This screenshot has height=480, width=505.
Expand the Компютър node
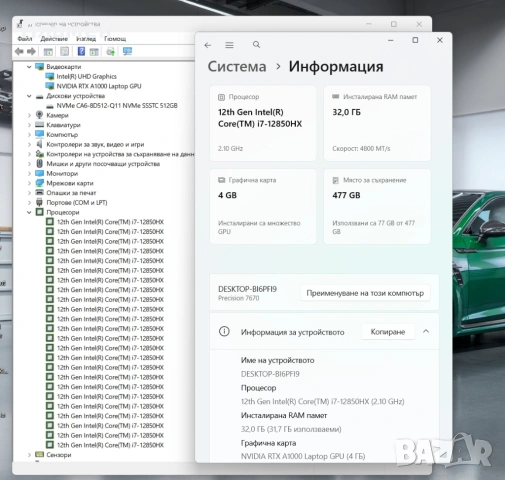click(x=29, y=135)
